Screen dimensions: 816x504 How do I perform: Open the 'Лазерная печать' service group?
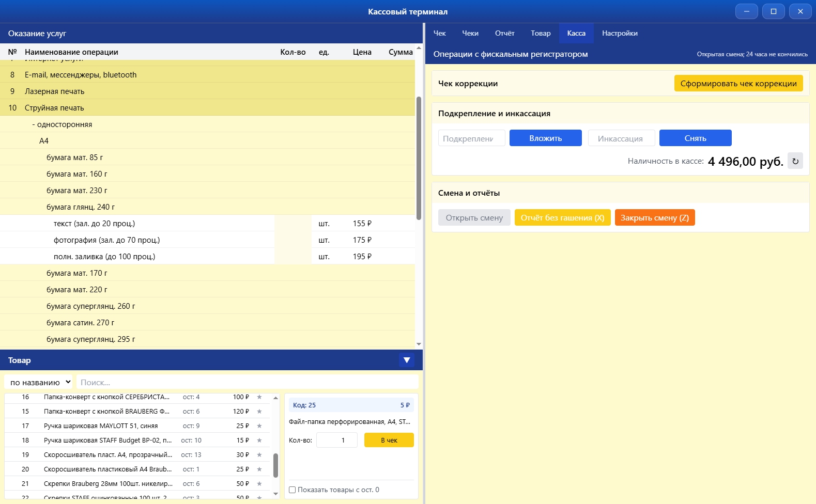tap(207, 91)
